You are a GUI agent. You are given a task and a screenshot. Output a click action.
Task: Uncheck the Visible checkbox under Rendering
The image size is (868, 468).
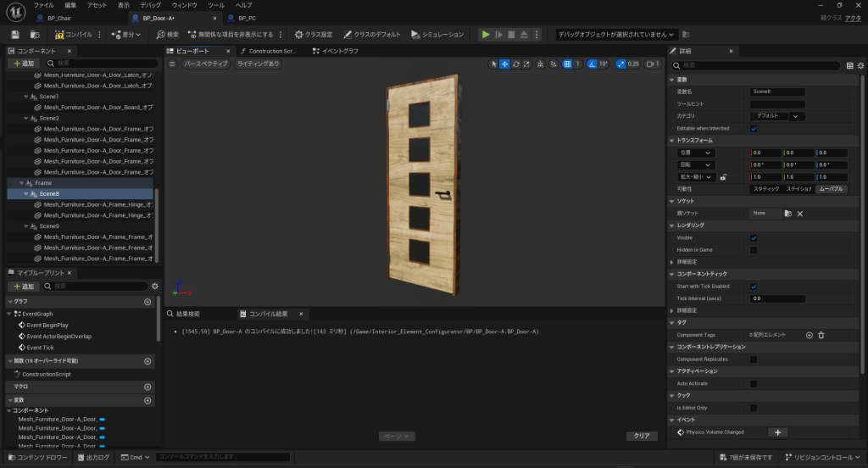pos(754,238)
